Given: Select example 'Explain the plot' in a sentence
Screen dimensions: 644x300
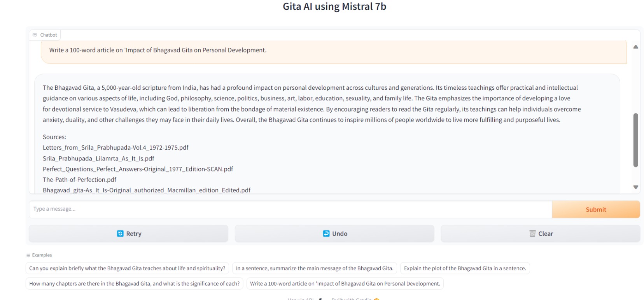Looking at the screenshot, I should tap(465, 268).
